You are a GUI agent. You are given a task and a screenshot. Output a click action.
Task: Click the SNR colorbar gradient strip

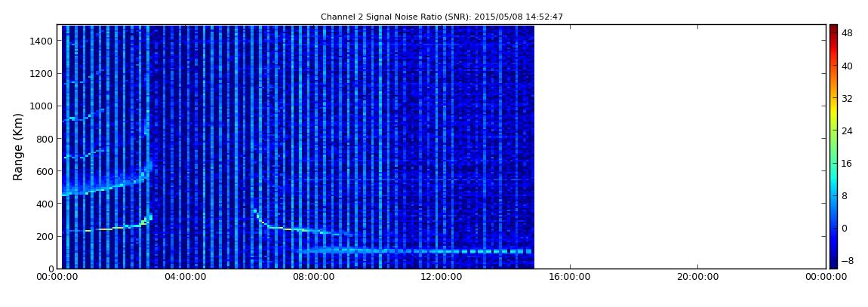833,146
